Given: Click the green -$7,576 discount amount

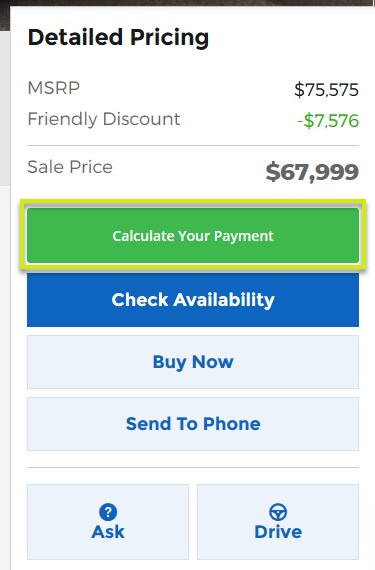Looking at the screenshot, I should [328, 121].
